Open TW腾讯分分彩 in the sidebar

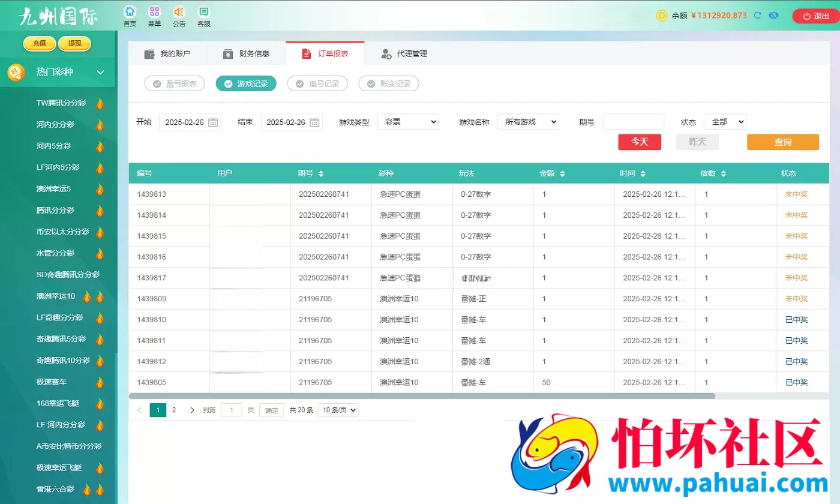(61, 103)
